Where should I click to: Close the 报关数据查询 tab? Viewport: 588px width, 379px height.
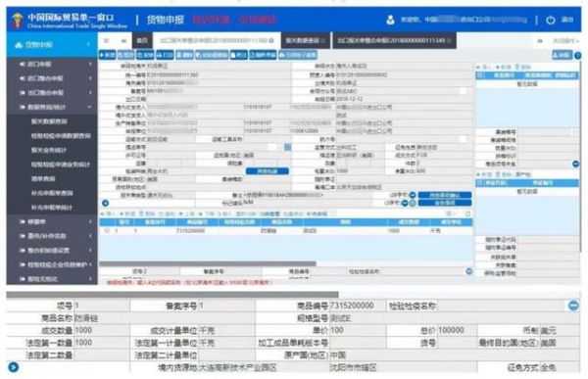click(323, 40)
